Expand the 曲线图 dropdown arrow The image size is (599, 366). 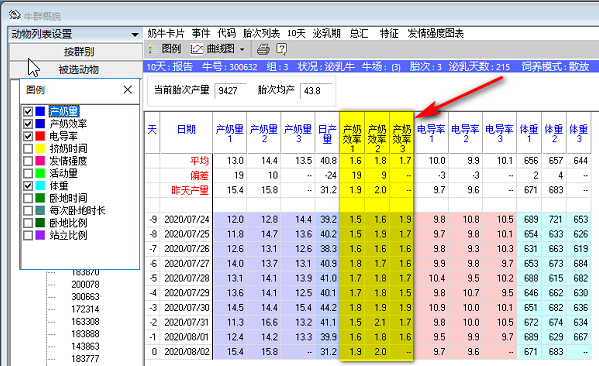[x=242, y=50]
